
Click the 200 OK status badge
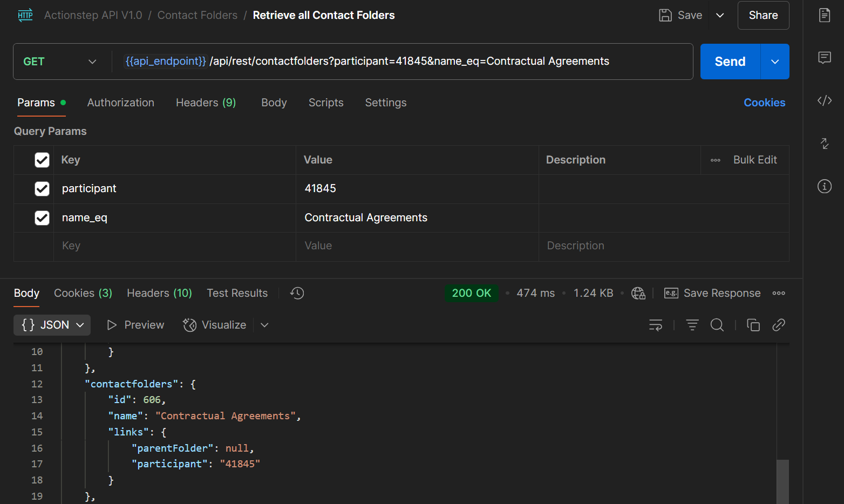point(472,293)
